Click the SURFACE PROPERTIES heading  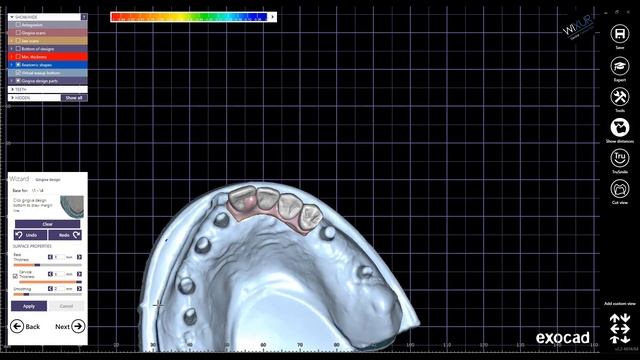point(32,246)
